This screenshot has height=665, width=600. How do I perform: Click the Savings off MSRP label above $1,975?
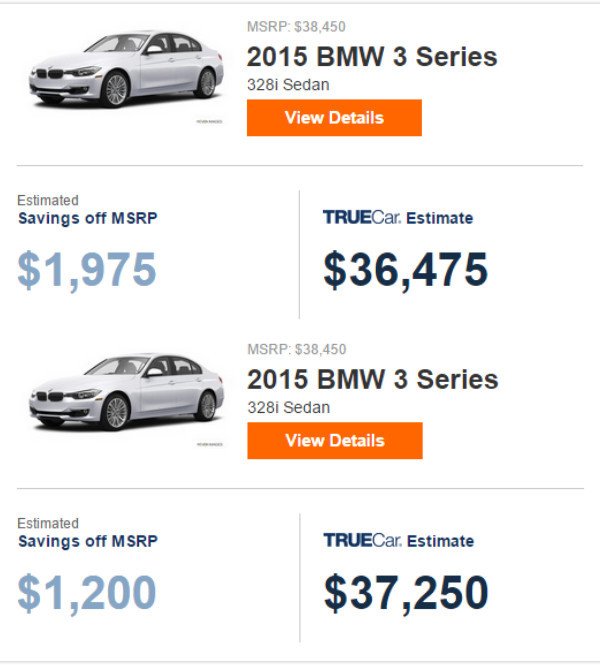tap(87, 217)
